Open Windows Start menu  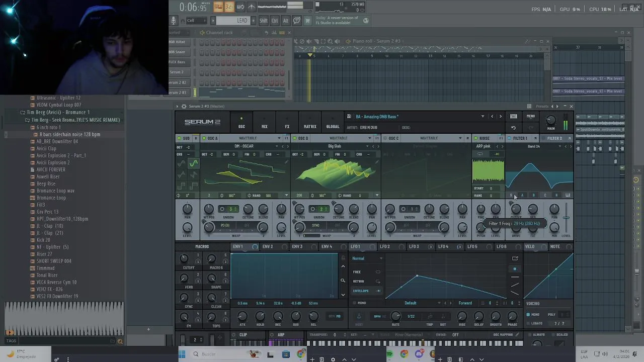coord(182,354)
